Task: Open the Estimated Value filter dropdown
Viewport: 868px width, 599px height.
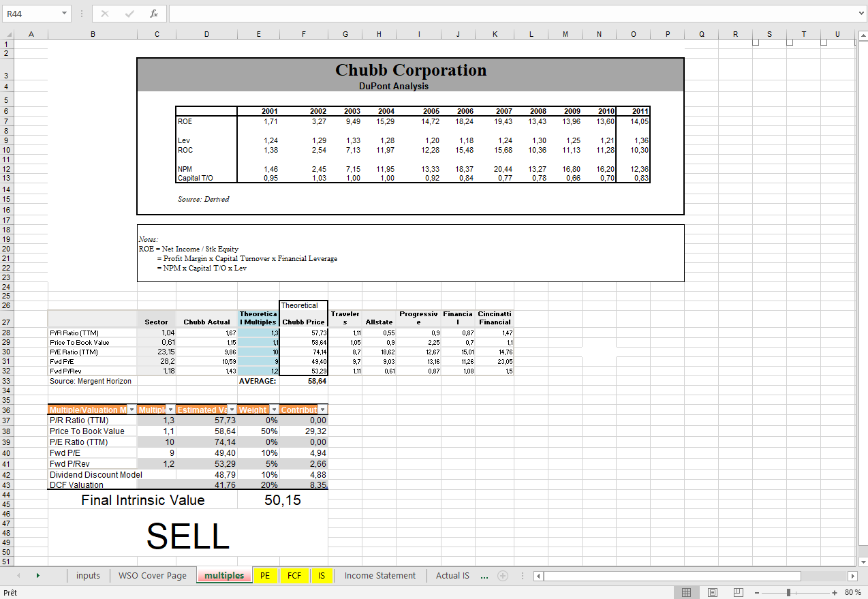Action: tap(232, 410)
